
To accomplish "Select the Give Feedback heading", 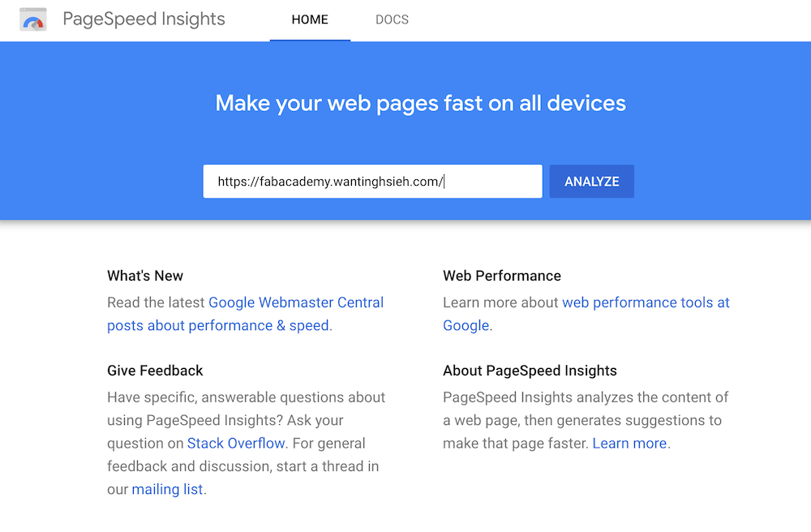I will tap(155, 371).
